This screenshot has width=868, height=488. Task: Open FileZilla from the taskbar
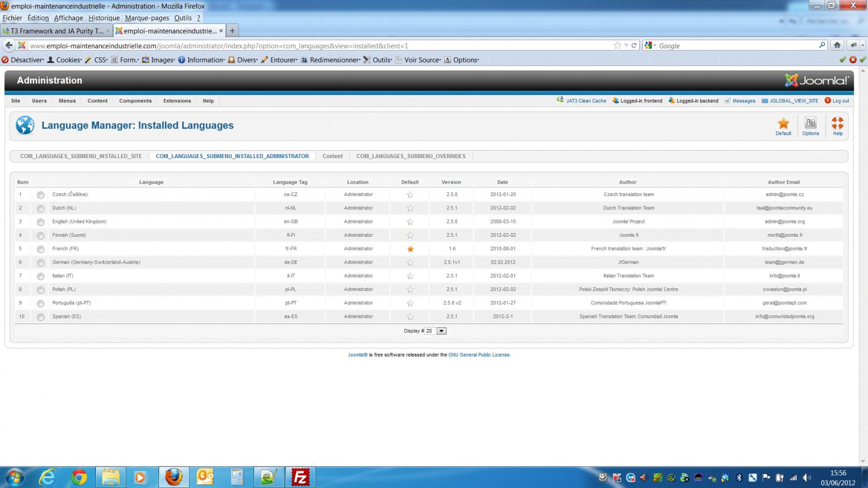(x=300, y=477)
